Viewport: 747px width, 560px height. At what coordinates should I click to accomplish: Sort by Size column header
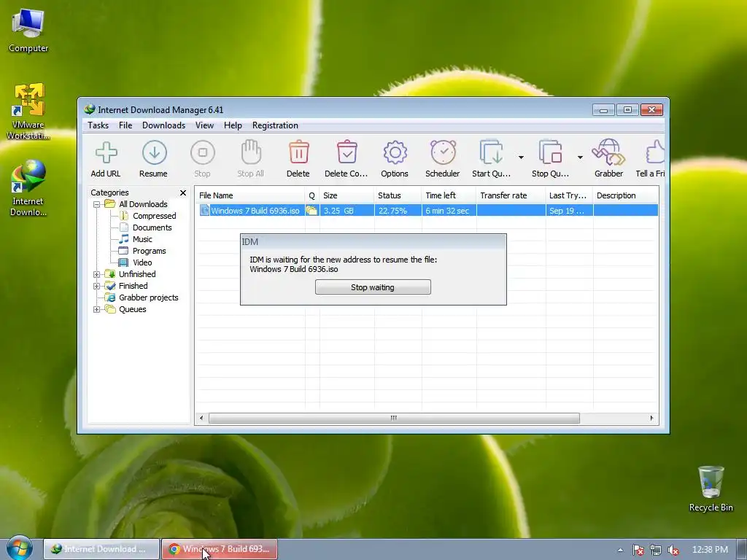point(347,195)
